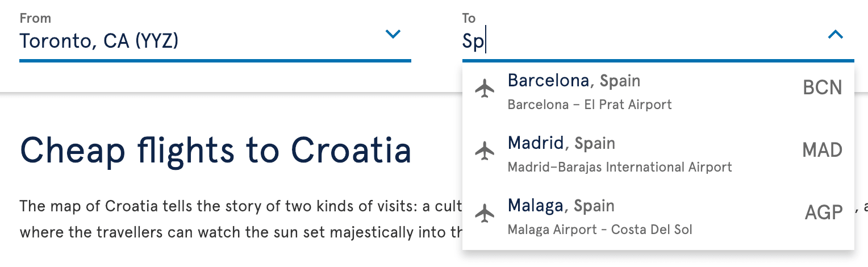868x267 pixels.
Task: Click the BCN airport code
Action: click(822, 88)
